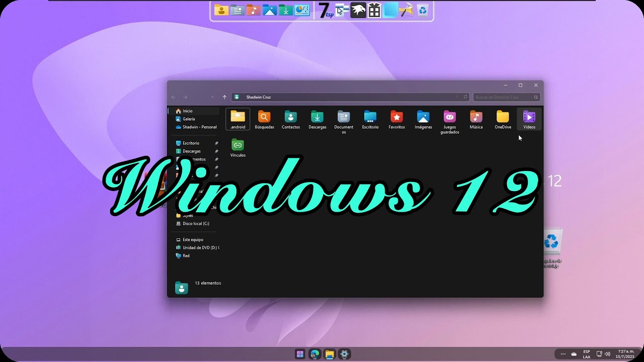The width and height of the screenshot is (644, 362).
Task: Click the gift-box window icon in top dock
Action: coord(374,10)
